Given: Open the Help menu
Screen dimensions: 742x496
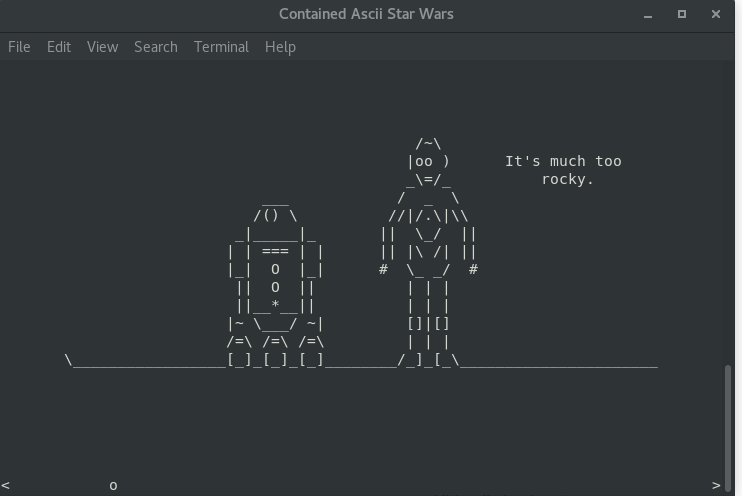Looking at the screenshot, I should point(280,47).
